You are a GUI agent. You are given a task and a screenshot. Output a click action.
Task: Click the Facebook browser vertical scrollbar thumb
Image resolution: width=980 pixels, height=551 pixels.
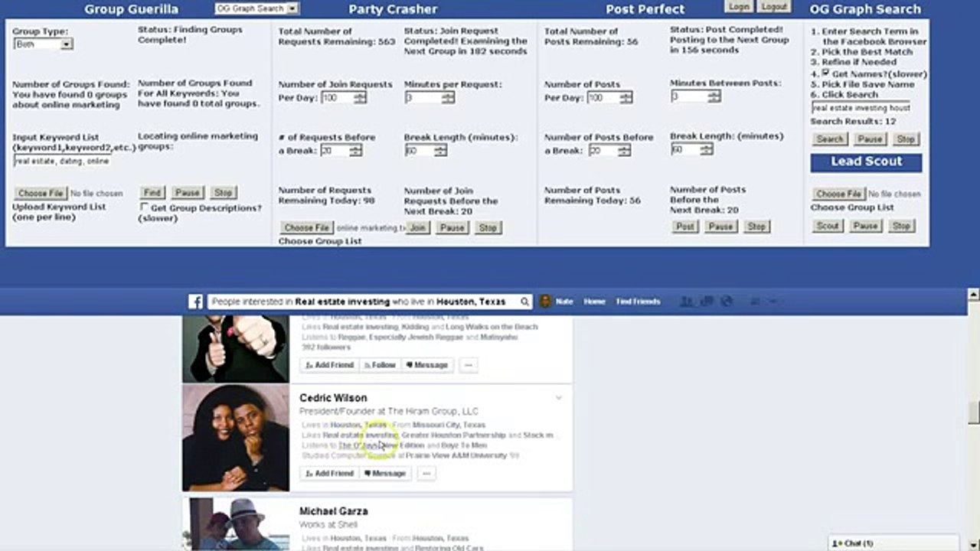[973, 412]
